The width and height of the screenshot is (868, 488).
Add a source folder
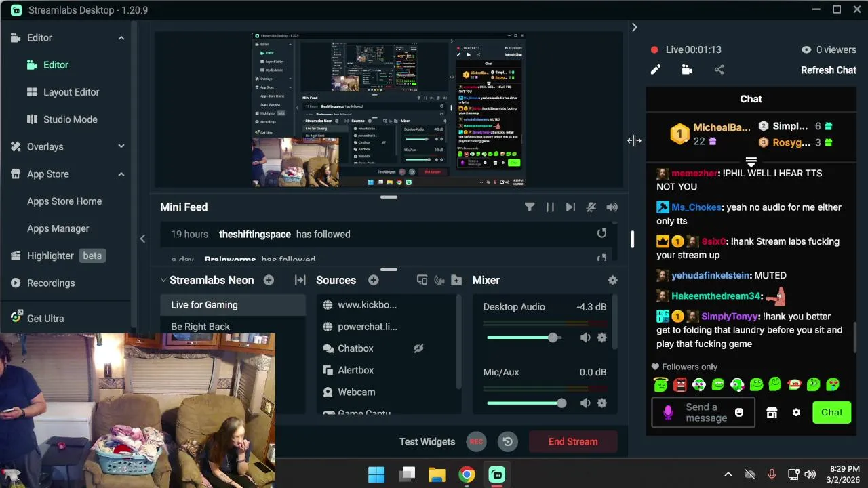[x=456, y=280]
